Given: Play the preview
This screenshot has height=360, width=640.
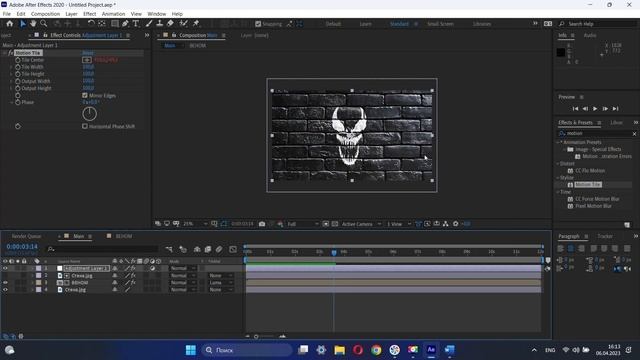Looking at the screenshot, I should click(x=595, y=109).
